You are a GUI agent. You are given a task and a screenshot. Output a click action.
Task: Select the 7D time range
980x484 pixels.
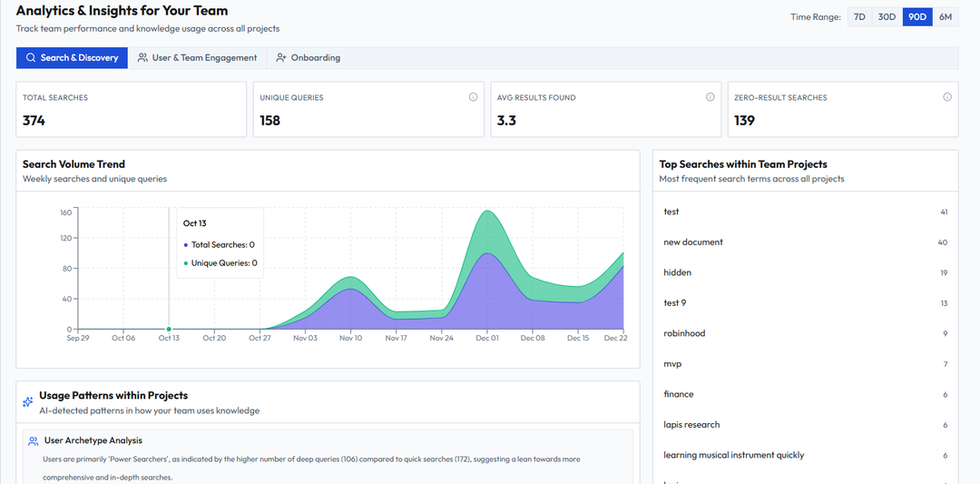(859, 17)
